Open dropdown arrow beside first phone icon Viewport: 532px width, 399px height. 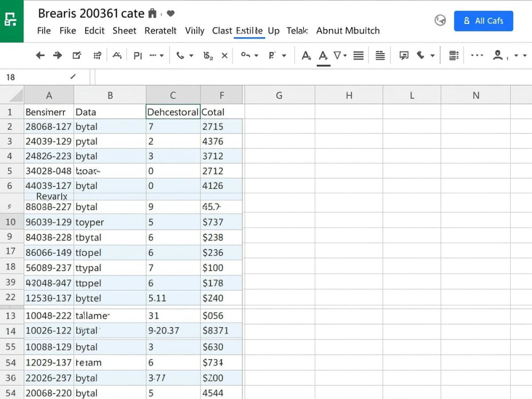pos(192,55)
